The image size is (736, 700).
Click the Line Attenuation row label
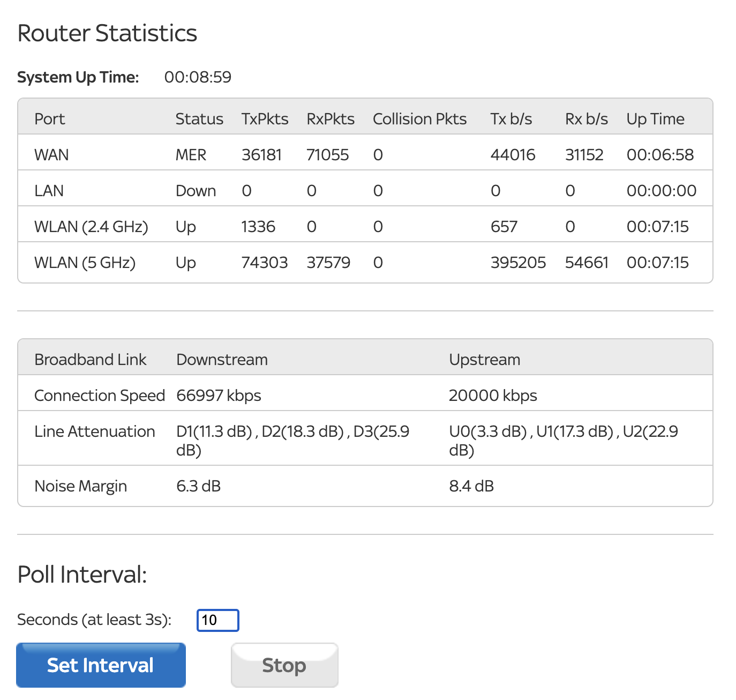(x=94, y=431)
